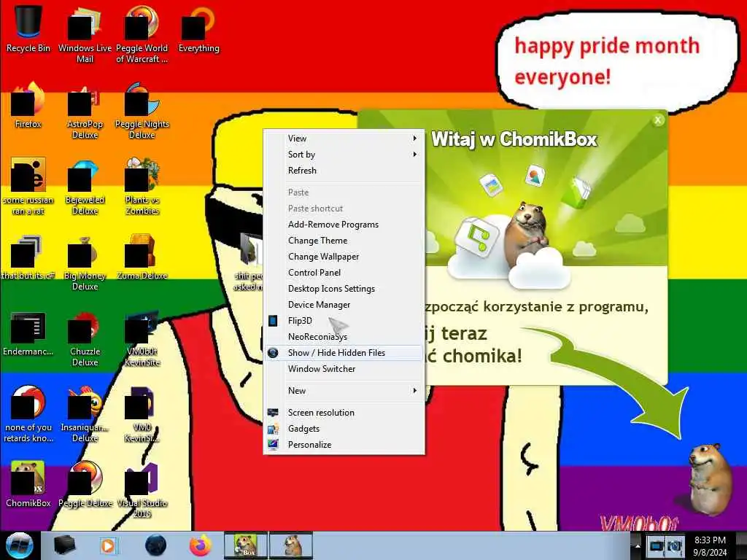Viewport: 747px width, 560px height.
Task: Select the Endermanc... desktop icon
Action: (x=28, y=333)
